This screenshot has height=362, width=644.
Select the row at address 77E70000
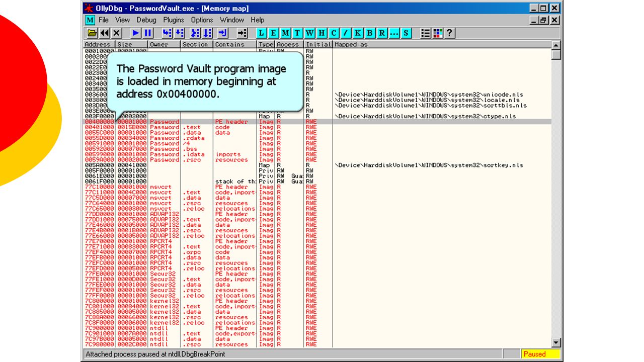click(x=317, y=241)
